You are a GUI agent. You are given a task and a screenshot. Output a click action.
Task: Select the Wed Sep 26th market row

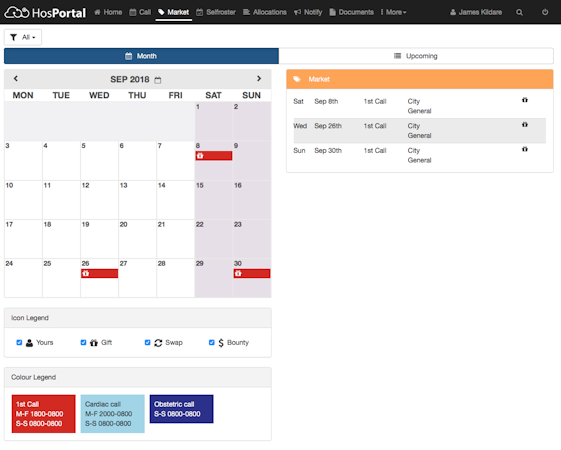420,131
